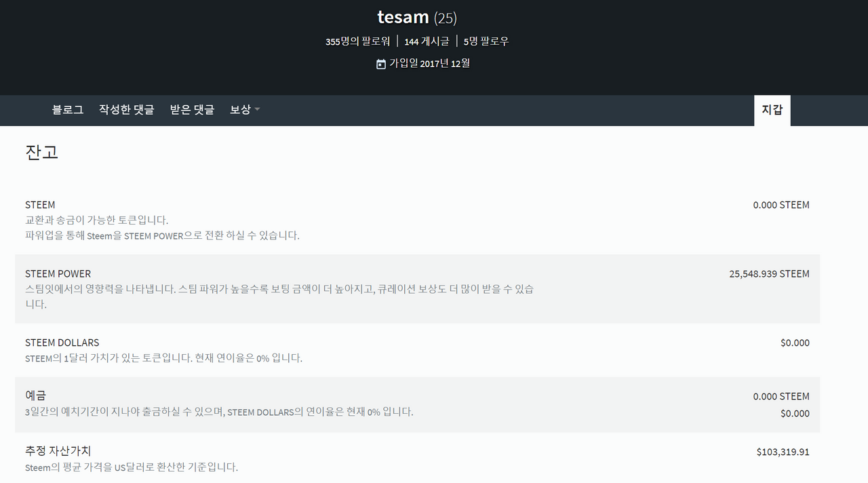Switch to the 작성한 댓글 tab

click(x=127, y=110)
